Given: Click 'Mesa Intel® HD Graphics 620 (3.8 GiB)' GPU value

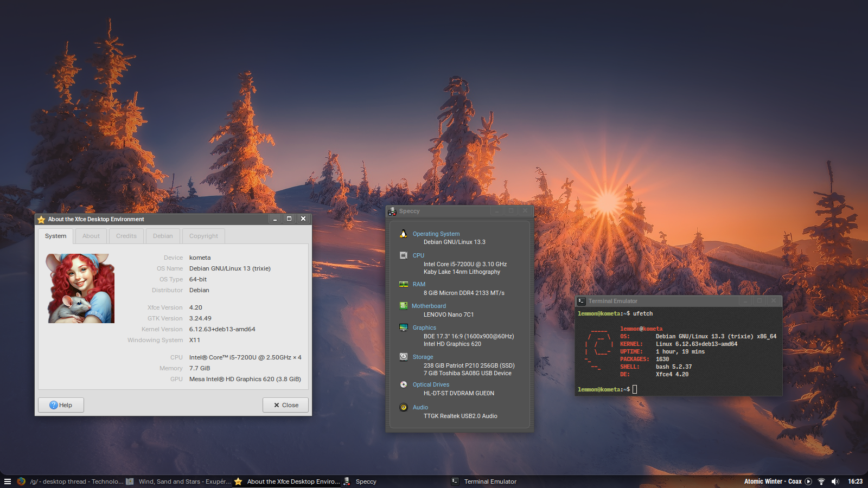Looking at the screenshot, I should 245,379.
